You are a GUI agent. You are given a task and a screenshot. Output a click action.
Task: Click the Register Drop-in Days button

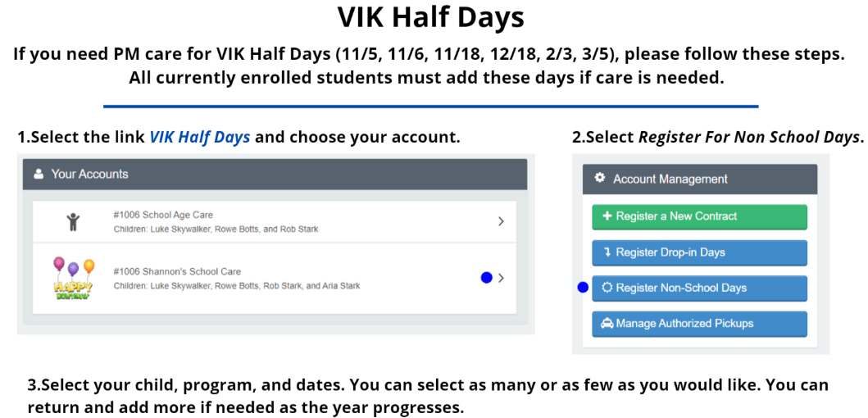(x=700, y=252)
